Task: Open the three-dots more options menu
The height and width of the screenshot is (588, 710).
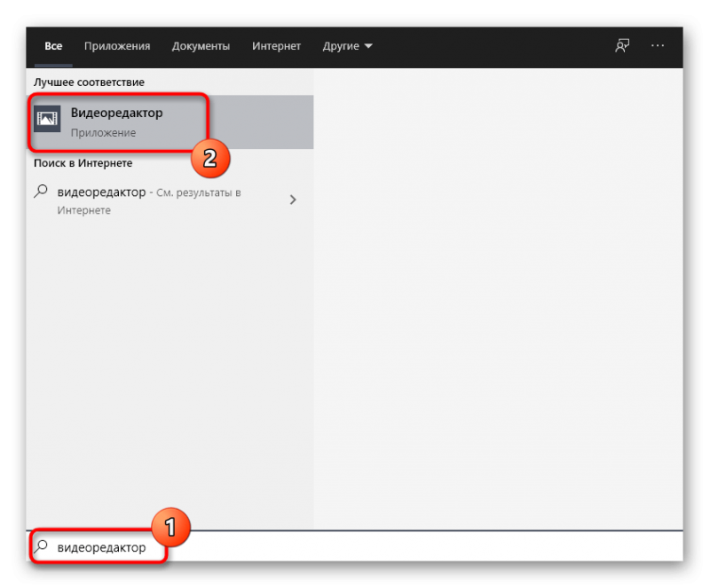Action: click(x=658, y=46)
